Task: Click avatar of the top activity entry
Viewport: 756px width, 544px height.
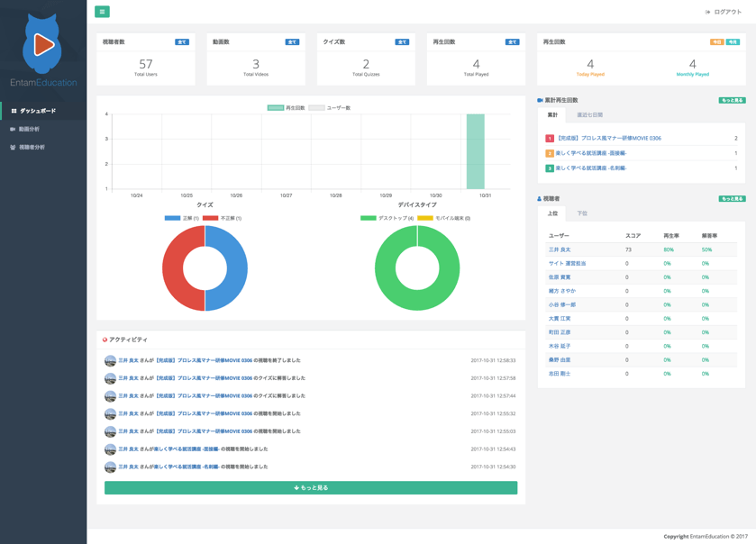Action: [110, 360]
